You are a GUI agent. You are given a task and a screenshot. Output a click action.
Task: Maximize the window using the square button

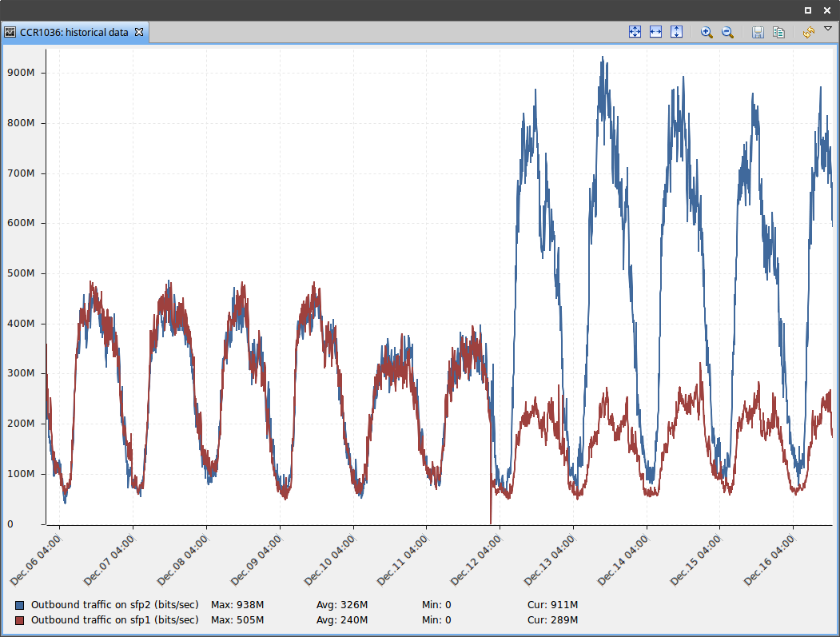coord(808,10)
